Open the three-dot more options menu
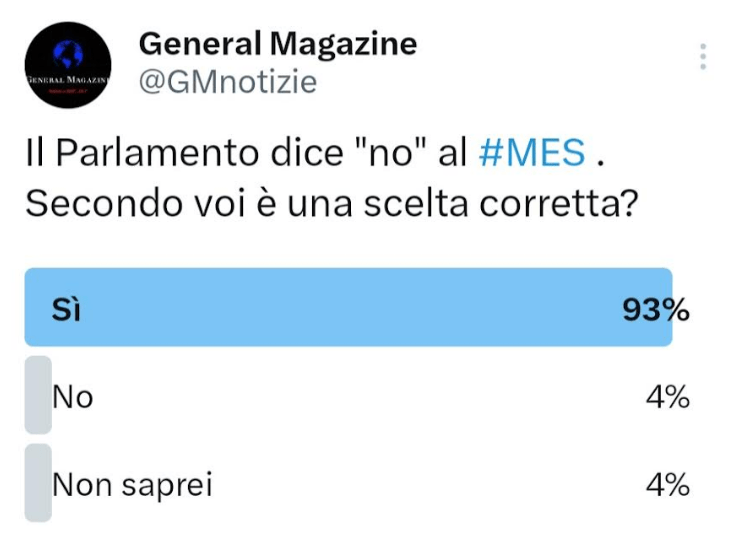The image size is (743, 537). (704, 57)
